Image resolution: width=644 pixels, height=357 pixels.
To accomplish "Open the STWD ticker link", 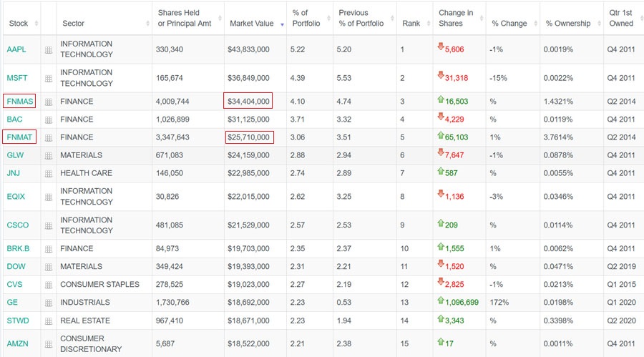I will (17, 321).
